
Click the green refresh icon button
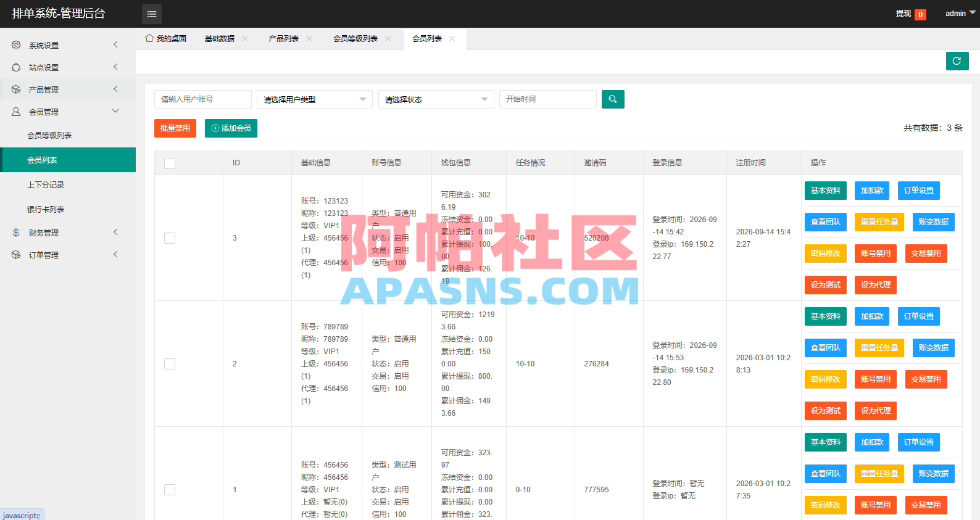pyautogui.click(x=957, y=61)
